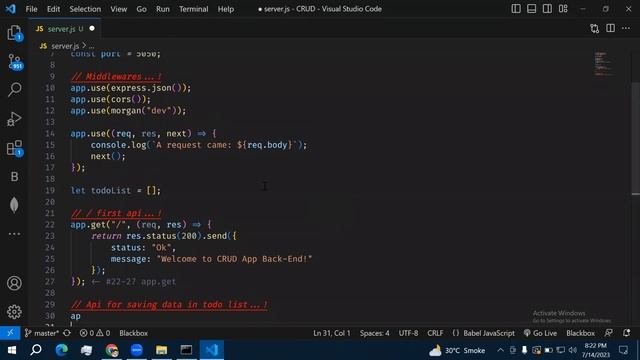Open the Go menu
640x360 pixels.
coord(141,9)
